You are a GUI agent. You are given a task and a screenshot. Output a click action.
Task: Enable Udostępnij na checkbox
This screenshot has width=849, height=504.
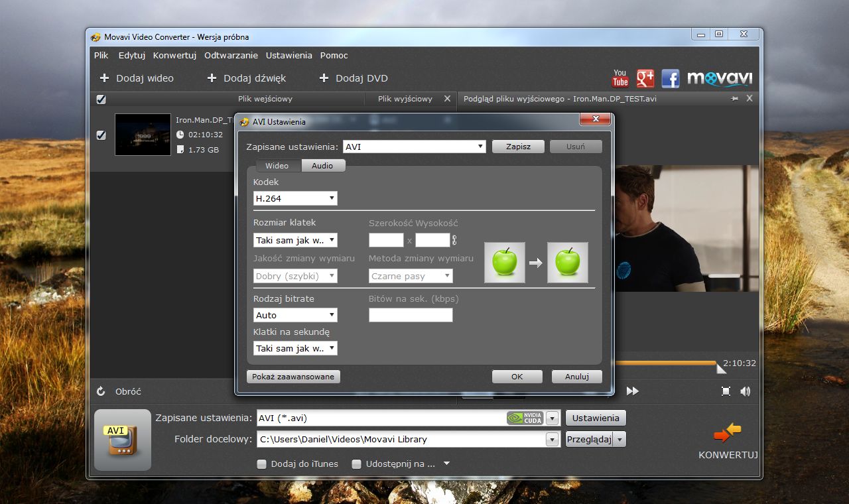coord(356,464)
